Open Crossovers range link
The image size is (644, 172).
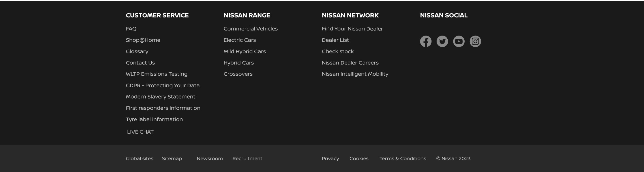pyautogui.click(x=238, y=74)
